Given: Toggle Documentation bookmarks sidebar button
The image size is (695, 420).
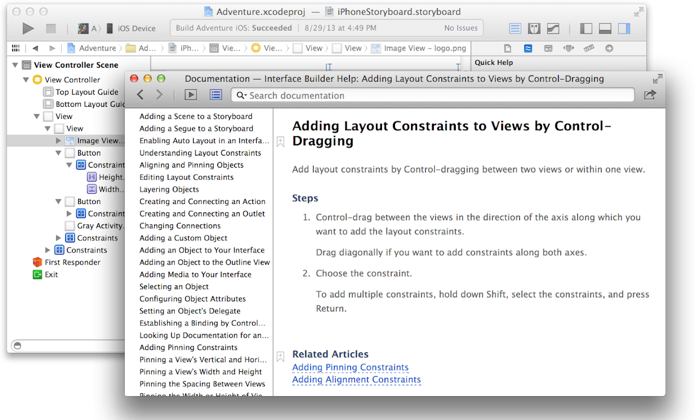Looking at the screenshot, I should coord(191,94).
